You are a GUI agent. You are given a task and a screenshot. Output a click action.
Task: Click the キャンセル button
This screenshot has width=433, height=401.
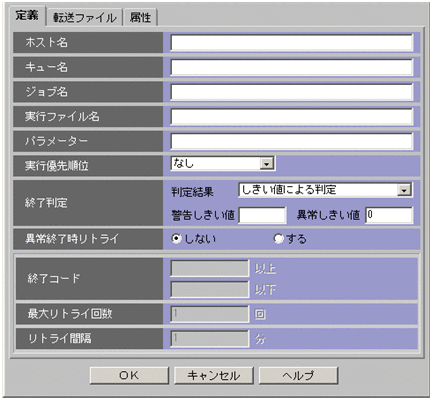click(214, 376)
